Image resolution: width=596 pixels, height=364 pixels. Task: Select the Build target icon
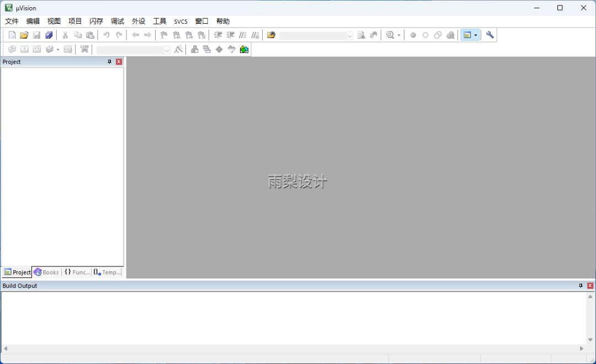click(24, 49)
